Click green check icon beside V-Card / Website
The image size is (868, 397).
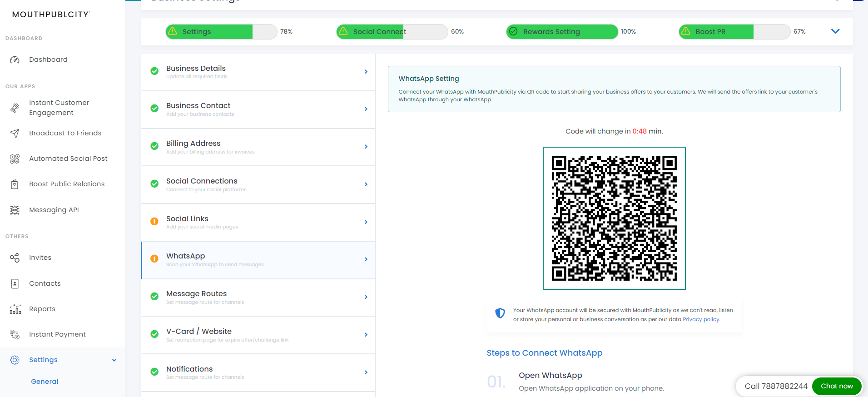coord(154,334)
